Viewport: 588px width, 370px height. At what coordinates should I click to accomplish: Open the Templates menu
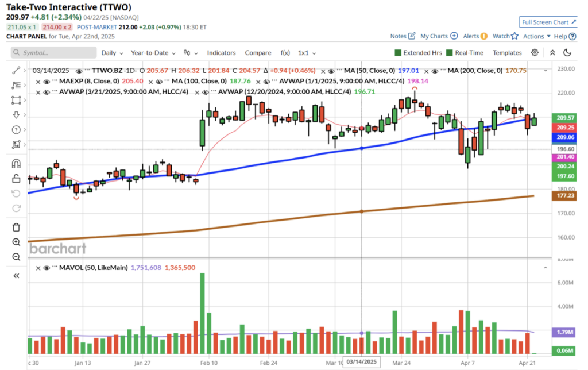click(507, 53)
